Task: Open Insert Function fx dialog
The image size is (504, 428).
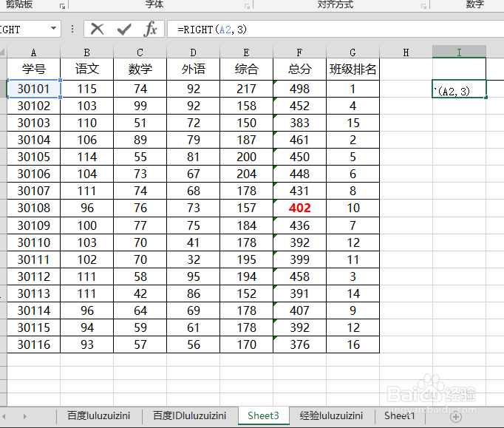Action: coord(151,30)
